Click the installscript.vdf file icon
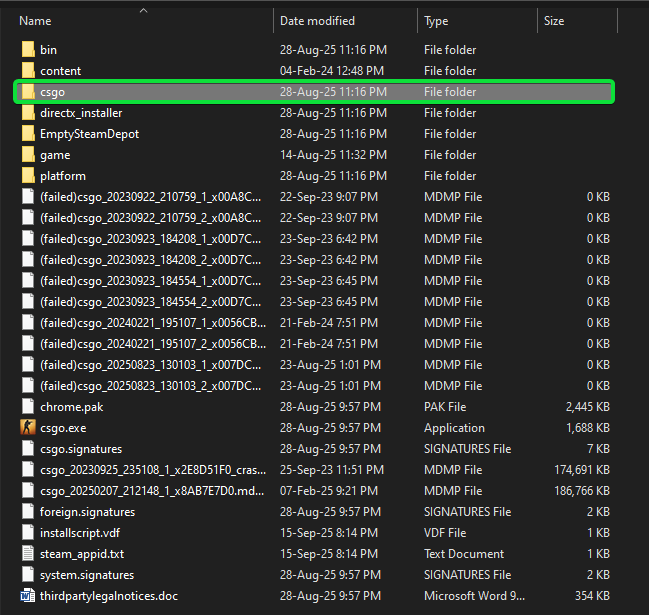This screenshot has width=649, height=615. [x=28, y=532]
